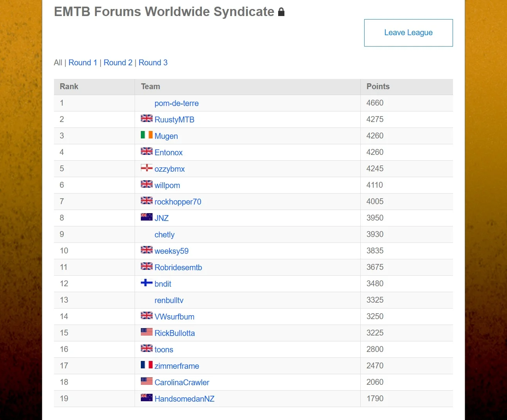Click the Finland flag beside bndit
The width and height of the screenshot is (507, 420).
point(147,282)
